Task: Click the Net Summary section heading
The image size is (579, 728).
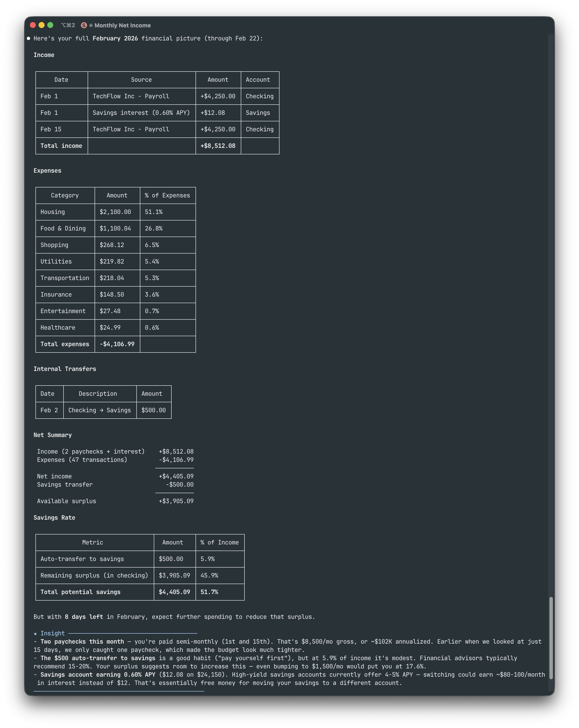Action: coord(53,435)
